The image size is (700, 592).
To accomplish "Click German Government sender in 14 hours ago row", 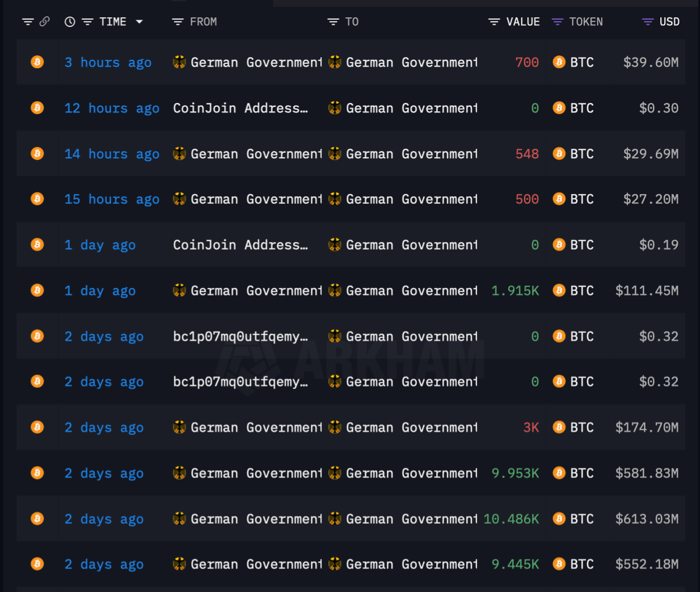I will [248, 154].
